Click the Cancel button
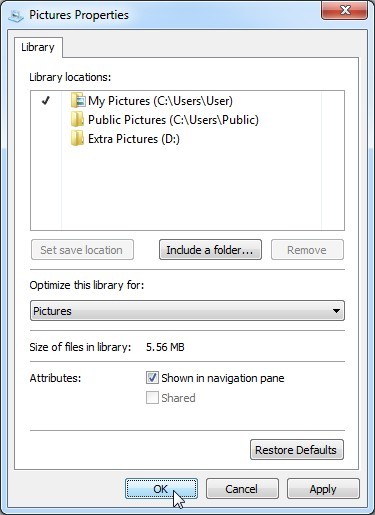This screenshot has width=375, height=515. pyautogui.click(x=242, y=489)
